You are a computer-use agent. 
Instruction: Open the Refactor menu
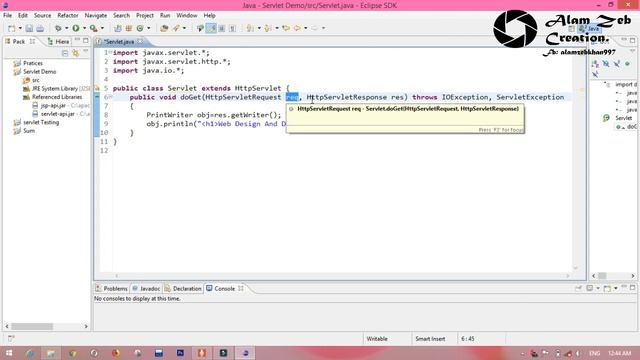pos(68,16)
